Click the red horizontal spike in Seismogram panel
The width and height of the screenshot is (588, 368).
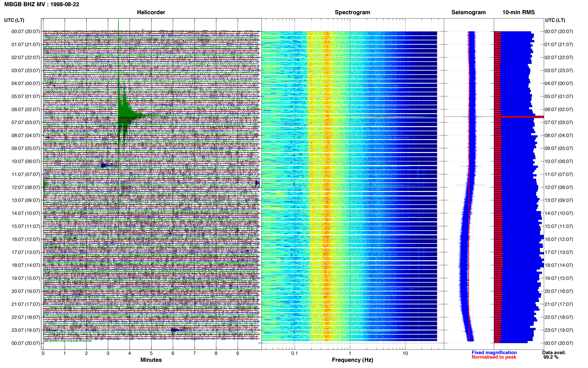pos(469,117)
